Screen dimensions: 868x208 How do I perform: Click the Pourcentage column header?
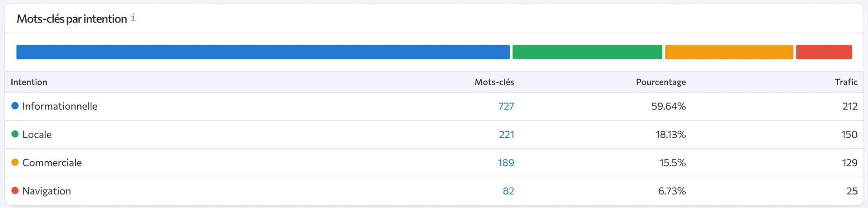(660, 82)
